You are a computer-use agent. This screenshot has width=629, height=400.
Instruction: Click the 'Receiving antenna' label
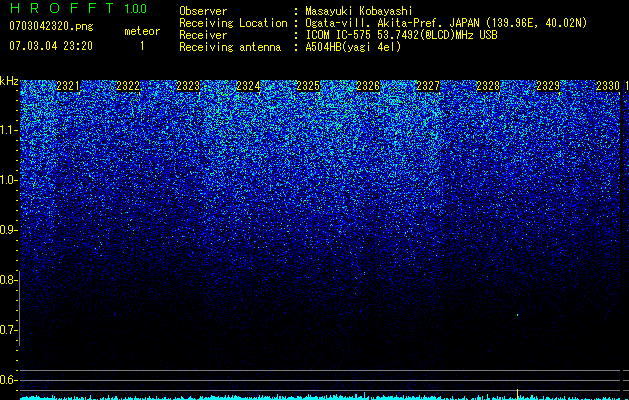(x=230, y=47)
